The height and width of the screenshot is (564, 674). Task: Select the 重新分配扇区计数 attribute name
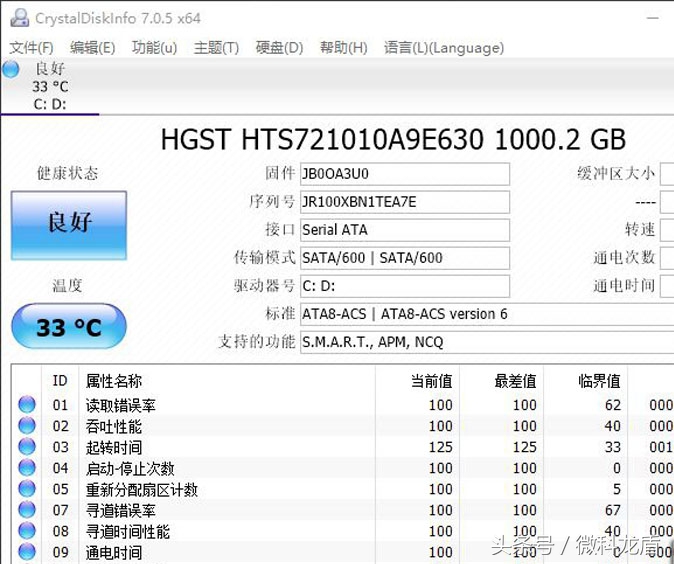pyautogui.click(x=142, y=490)
